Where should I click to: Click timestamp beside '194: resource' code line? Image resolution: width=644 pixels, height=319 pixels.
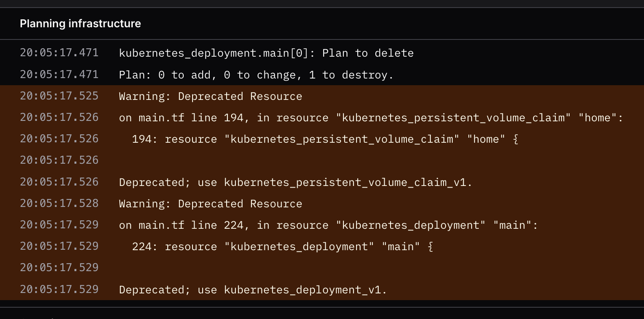click(59, 139)
